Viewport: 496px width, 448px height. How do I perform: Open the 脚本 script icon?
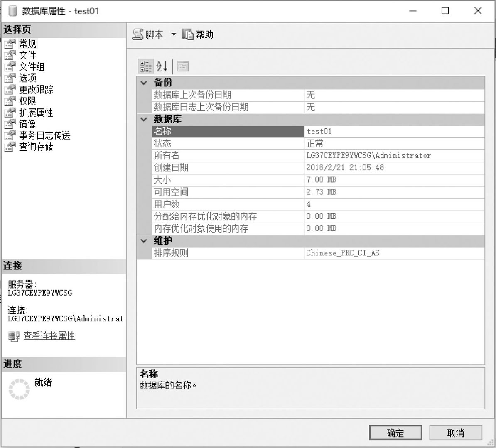[138, 34]
